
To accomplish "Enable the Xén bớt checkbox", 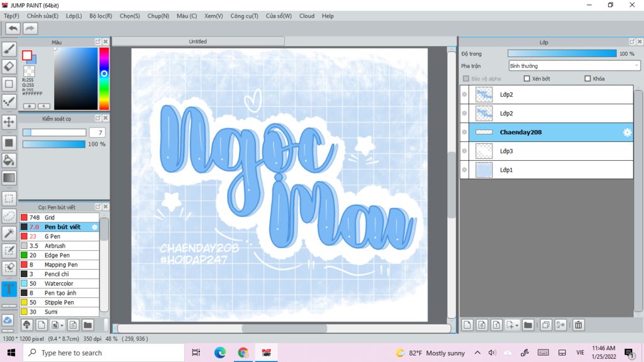I will (527, 79).
